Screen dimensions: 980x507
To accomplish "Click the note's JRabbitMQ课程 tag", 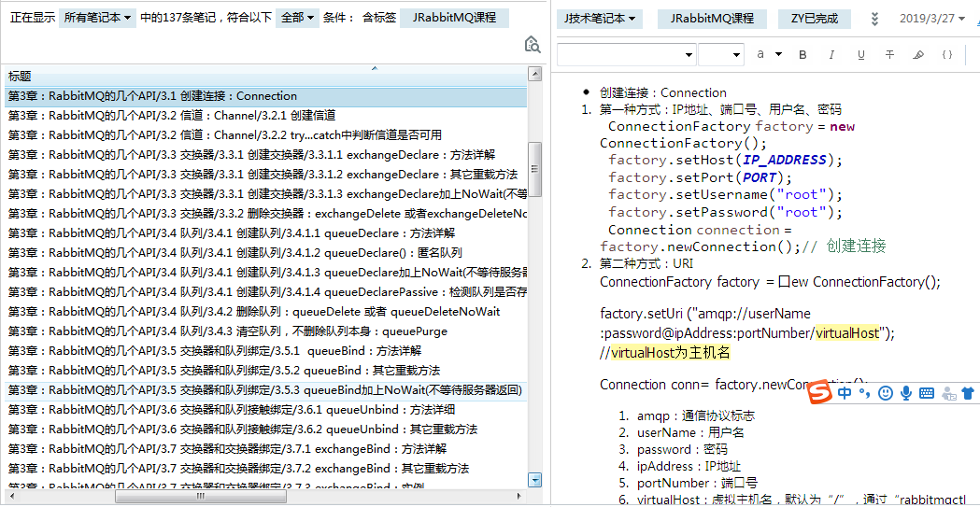I will [711, 19].
